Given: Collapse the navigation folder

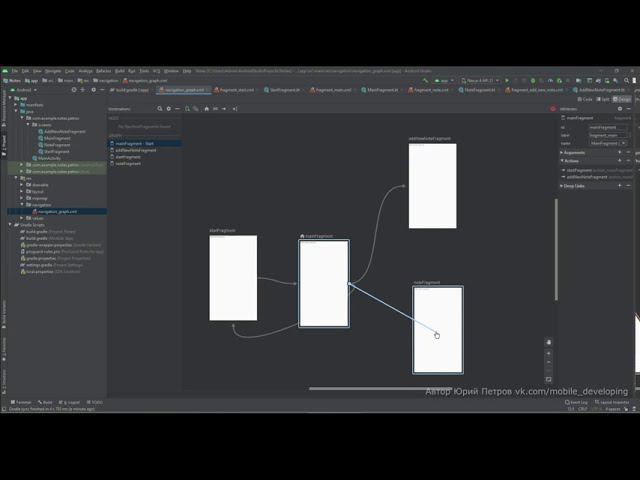Looking at the screenshot, I should [22, 204].
